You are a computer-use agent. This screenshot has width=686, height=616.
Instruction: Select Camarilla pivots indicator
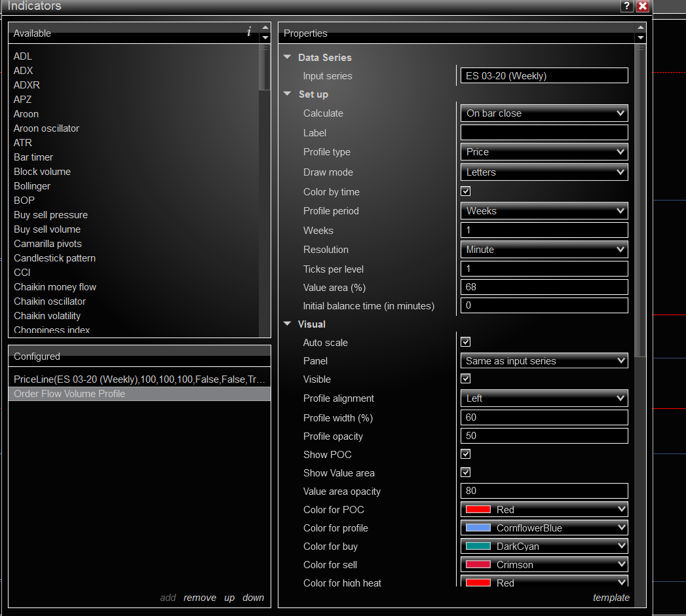48,244
